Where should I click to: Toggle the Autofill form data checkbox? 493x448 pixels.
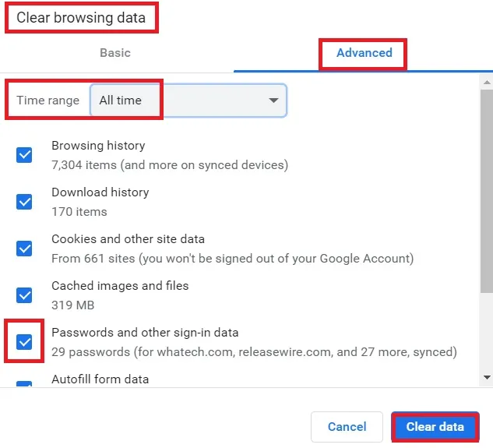pos(25,385)
